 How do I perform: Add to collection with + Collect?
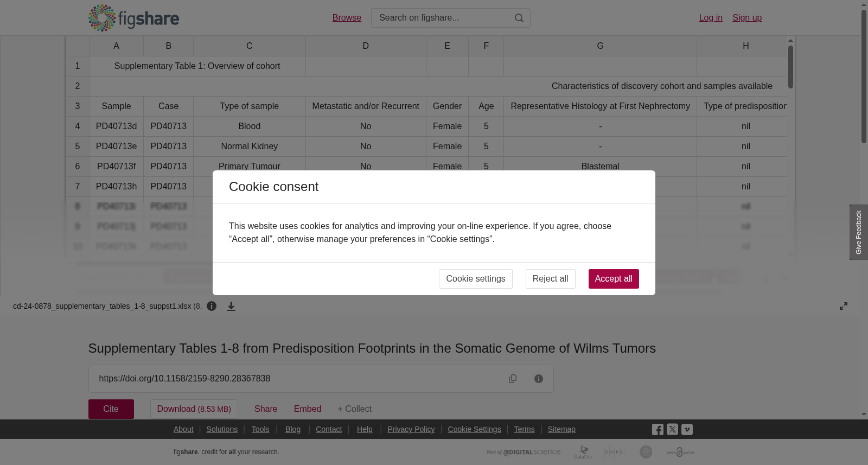point(355,409)
